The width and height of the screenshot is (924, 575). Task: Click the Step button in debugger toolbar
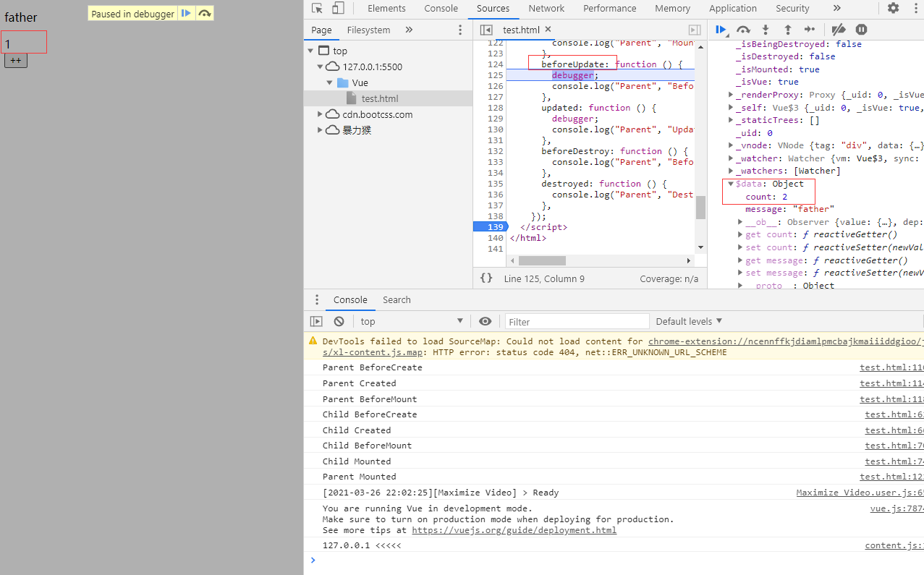click(810, 30)
